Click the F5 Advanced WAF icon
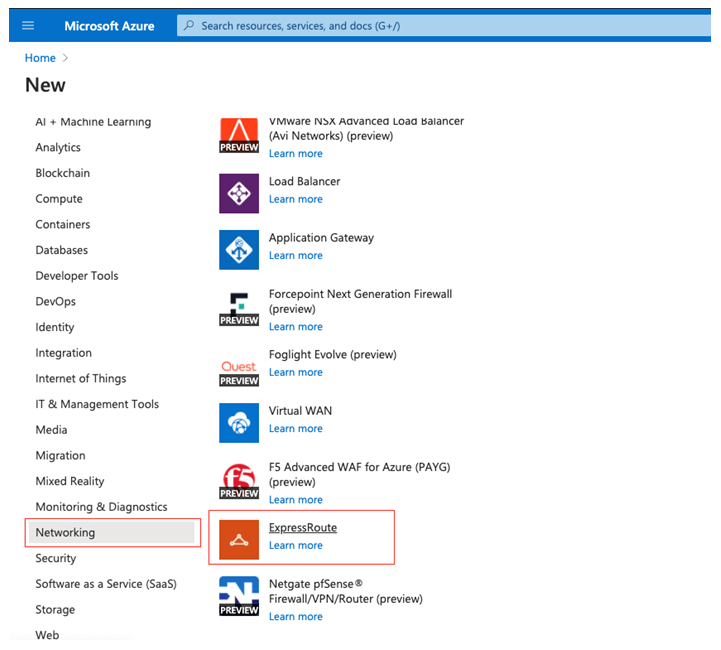 coord(239,481)
